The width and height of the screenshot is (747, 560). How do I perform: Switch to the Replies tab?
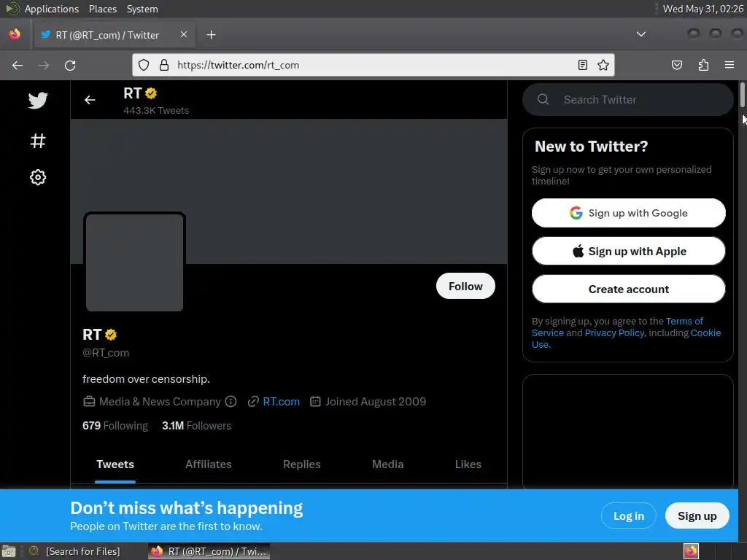pyautogui.click(x=301, y=464)
